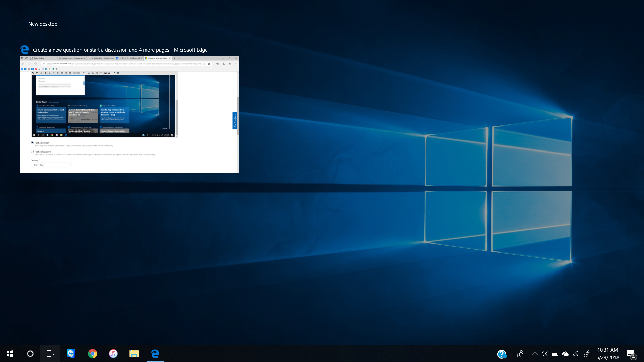This screenshot has width=644, height=362.
Task: Open the Cortana search circle
Action: 30,354
